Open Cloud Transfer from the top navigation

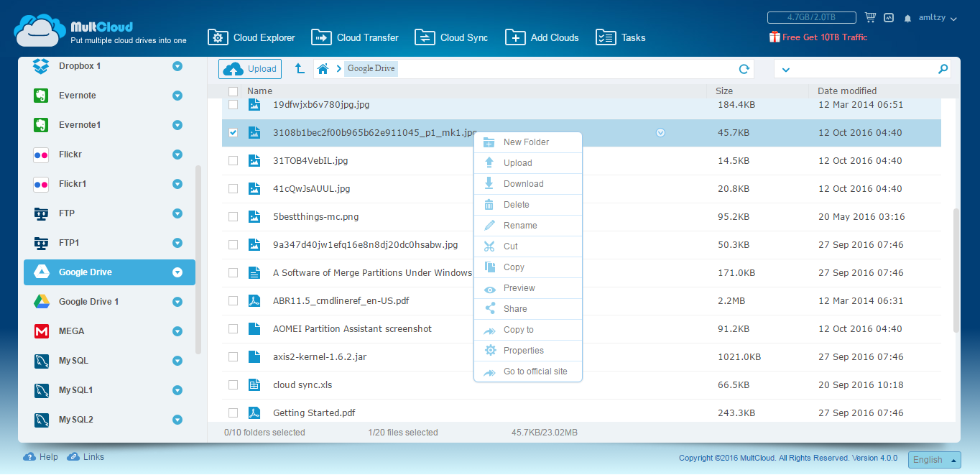pos(354,37)
